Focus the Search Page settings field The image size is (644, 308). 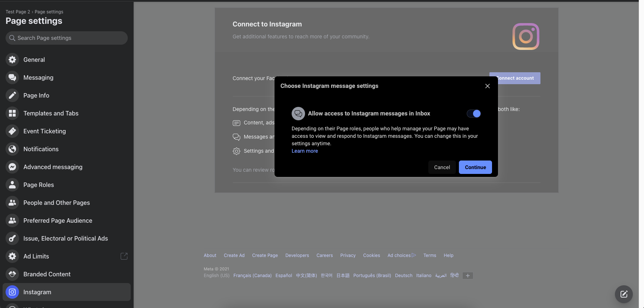[67, 38]
